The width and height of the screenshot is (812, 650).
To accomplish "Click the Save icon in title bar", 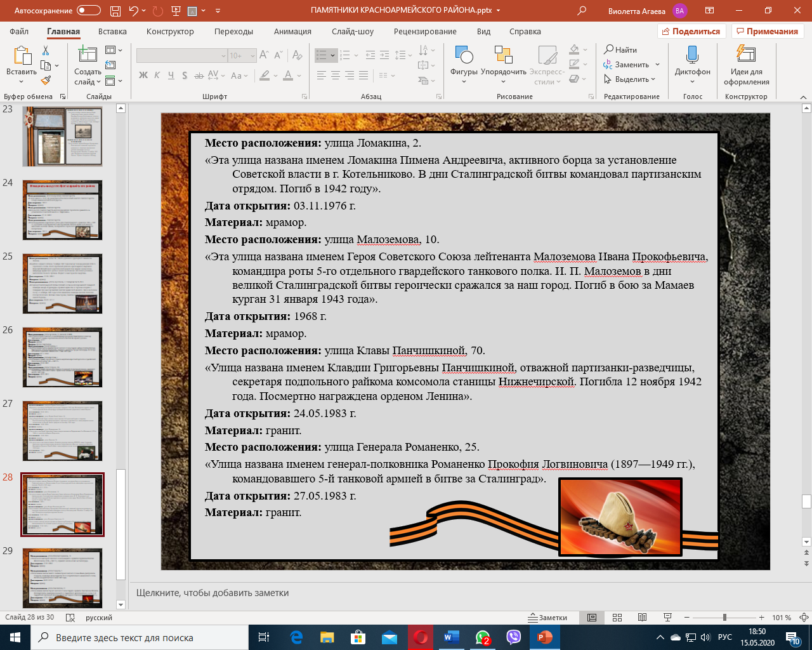I will (115, 11).
